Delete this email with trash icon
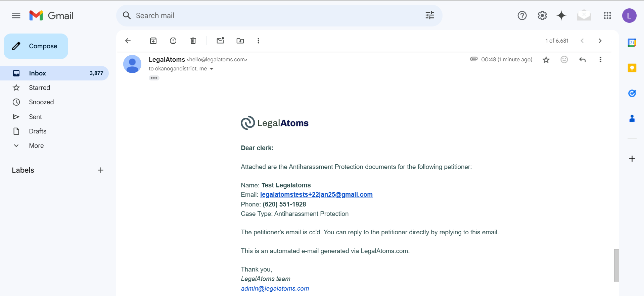 pyautogui.click(x=193, y=41)
